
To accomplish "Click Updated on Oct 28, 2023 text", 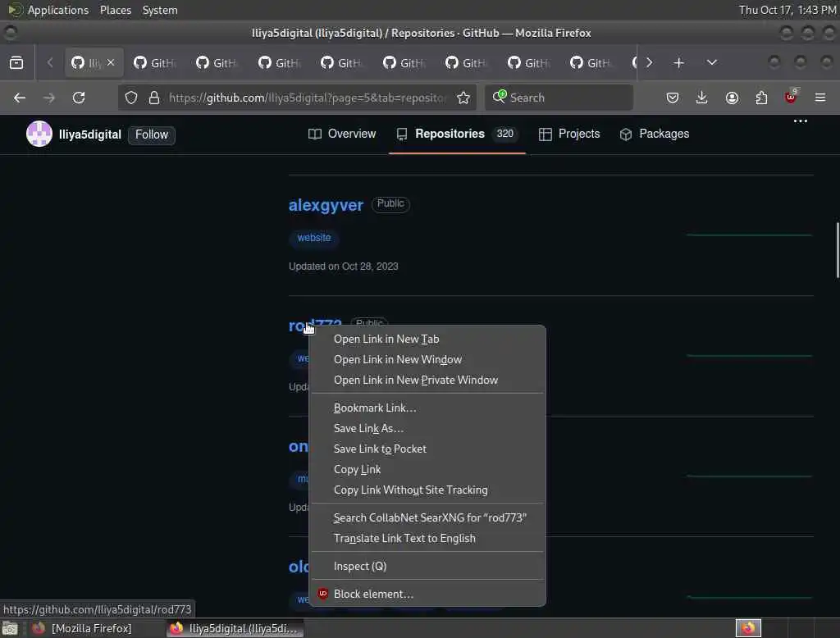I will [x=344, y=267].
